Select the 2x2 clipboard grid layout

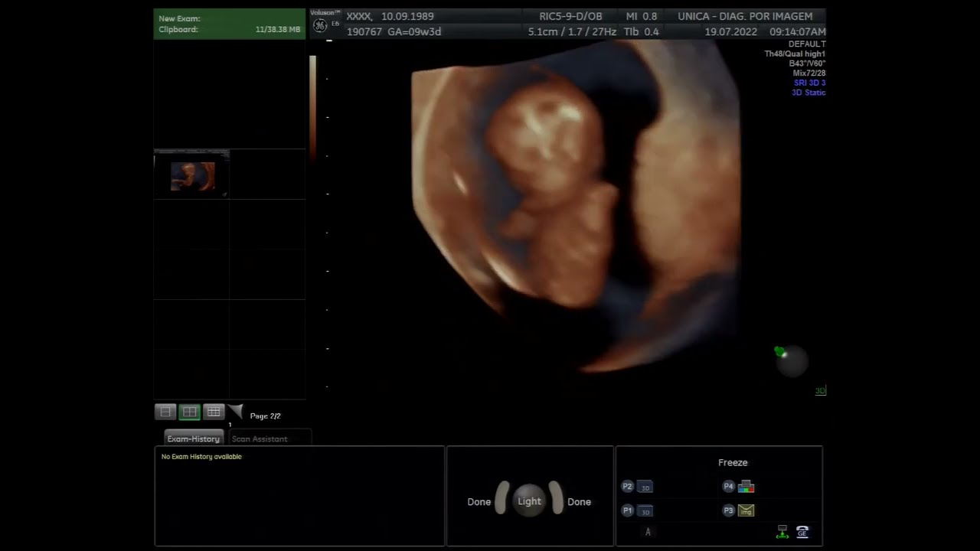tap(189, 412)
